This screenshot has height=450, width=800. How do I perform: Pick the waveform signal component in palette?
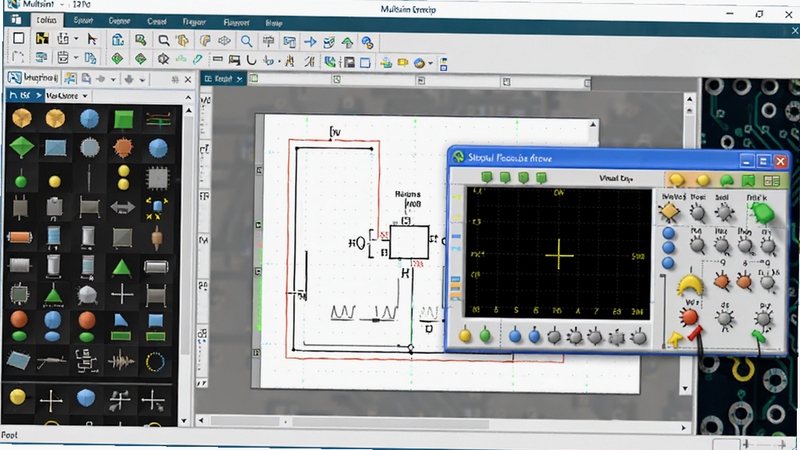(121, 361)
